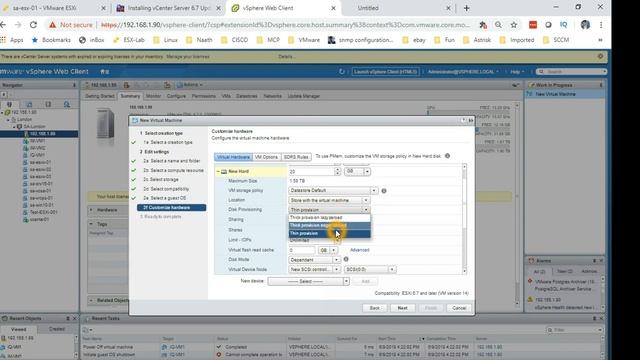Click the help icon in New Virtual Machine titlebar
The height and width of the screenshot is (360, 640).
(463, 120)
